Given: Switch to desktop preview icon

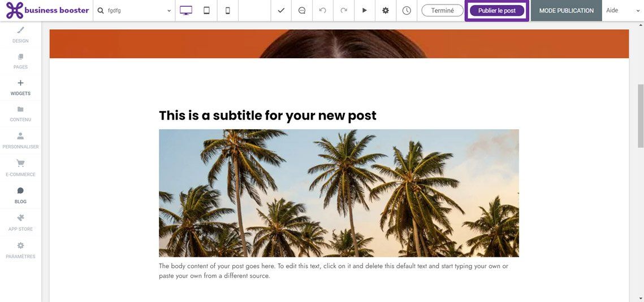Looking at the screenshot, I should point(186,11).
